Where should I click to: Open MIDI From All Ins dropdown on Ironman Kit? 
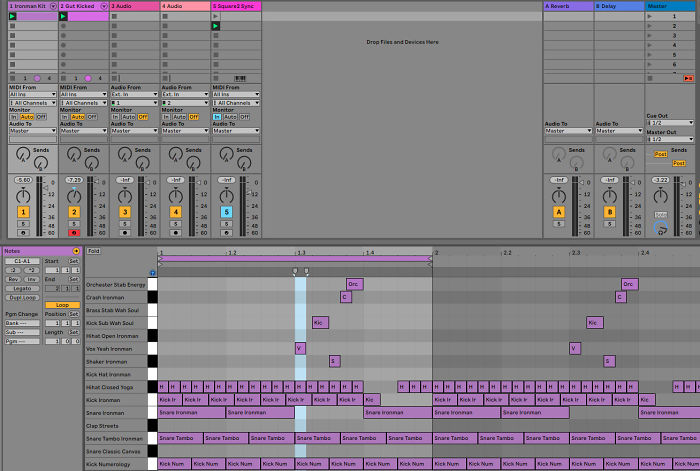tap(33, 94)
